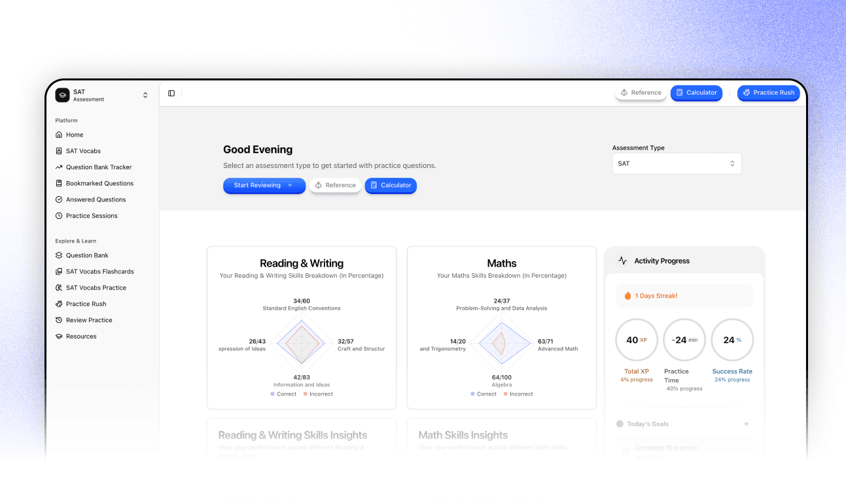
Task: Click the Answered Questions check icon
Action: (x=59, y=199)
